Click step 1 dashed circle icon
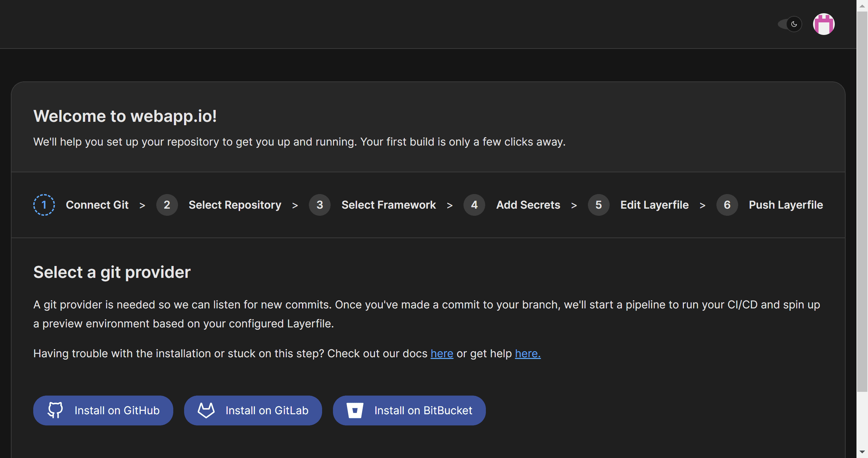 44,205
